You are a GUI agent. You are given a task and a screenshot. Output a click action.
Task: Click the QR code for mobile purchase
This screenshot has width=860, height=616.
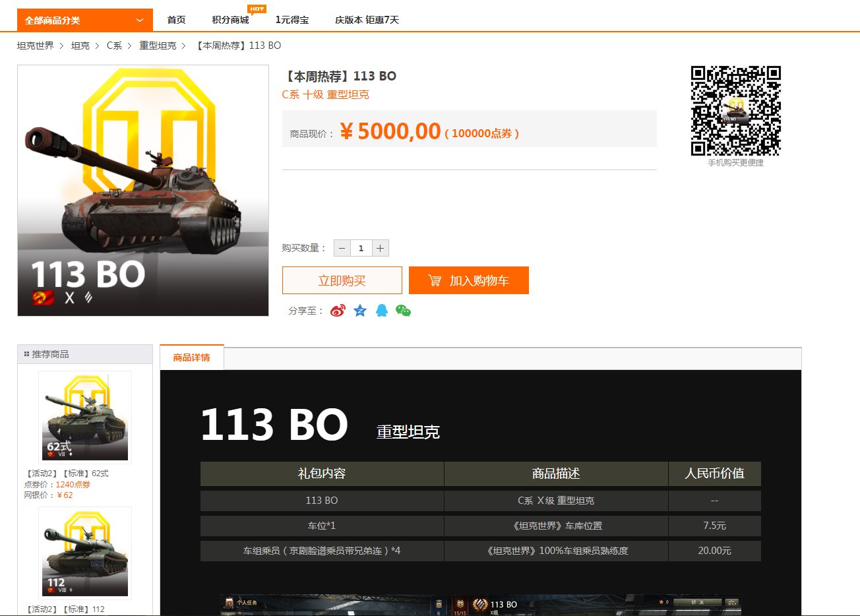tap(736, 110)
